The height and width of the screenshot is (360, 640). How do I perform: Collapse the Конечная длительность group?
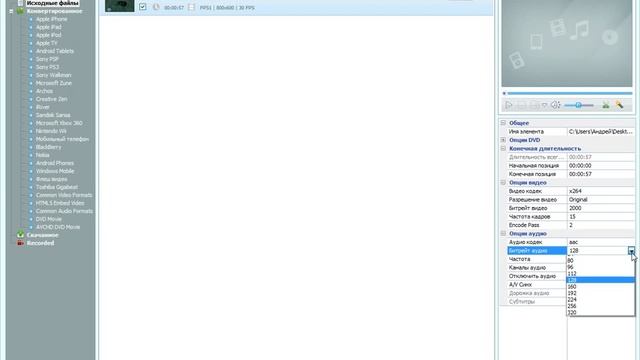(x=503, y=149)
